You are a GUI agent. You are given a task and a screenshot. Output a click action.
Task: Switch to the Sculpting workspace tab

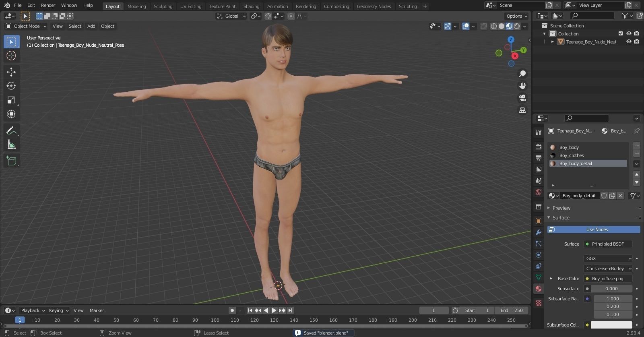[163, 6]
